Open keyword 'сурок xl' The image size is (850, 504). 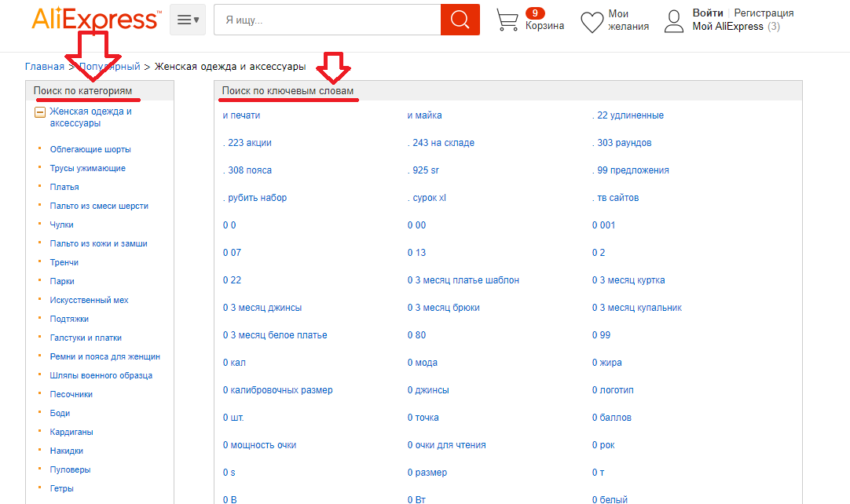point(427,198)
